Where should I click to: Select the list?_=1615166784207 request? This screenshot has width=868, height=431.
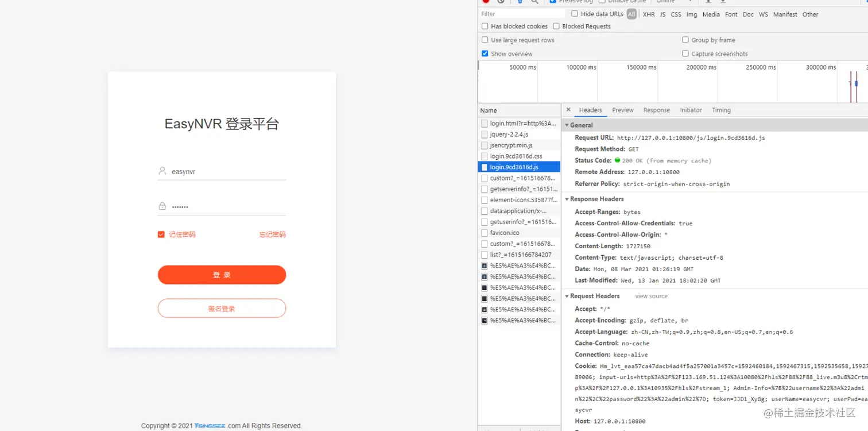[519, 255]
